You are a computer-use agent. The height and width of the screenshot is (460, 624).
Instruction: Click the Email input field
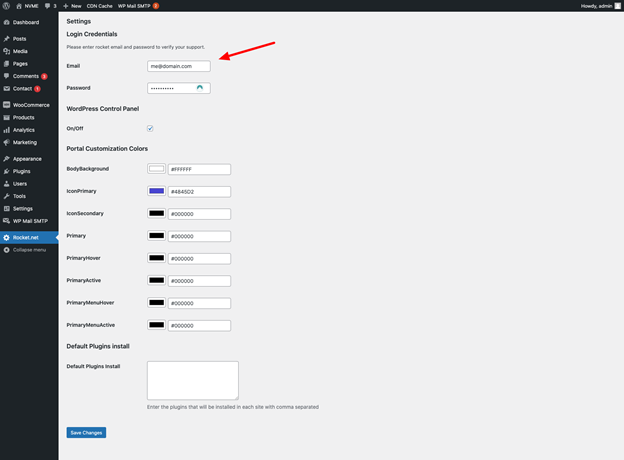tap(179, 66)
